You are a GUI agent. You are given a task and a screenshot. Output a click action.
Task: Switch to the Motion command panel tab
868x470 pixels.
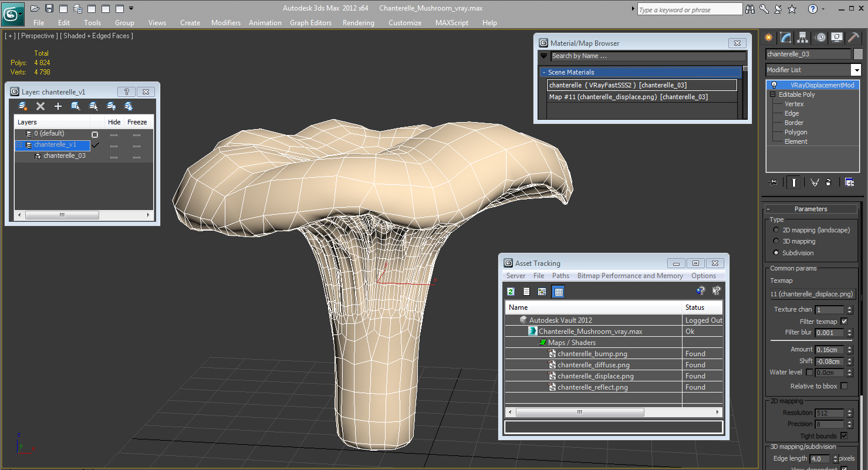click(x=820, y=38)
